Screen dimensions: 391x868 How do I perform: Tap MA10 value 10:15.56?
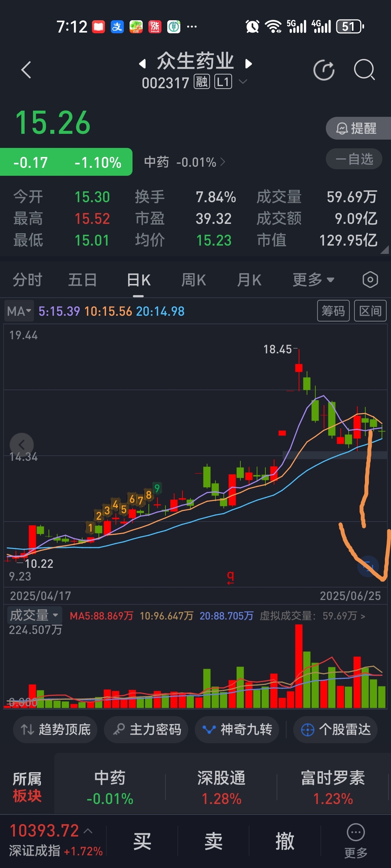click(108, 311)
